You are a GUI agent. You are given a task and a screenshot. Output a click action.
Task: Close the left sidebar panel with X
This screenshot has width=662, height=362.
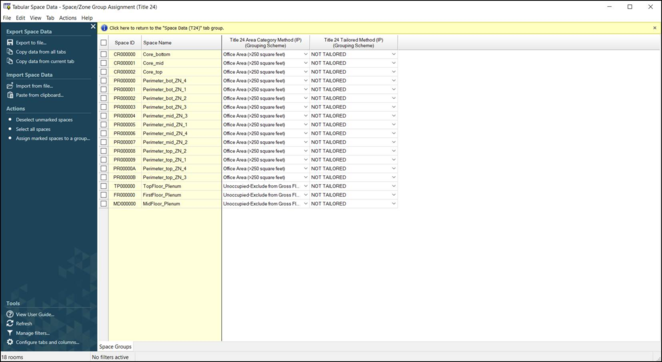click(x=93, y=27)
